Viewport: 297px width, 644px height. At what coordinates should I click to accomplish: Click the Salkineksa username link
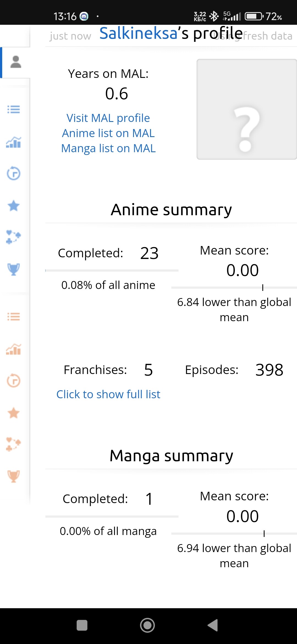[x=138, y=33]
